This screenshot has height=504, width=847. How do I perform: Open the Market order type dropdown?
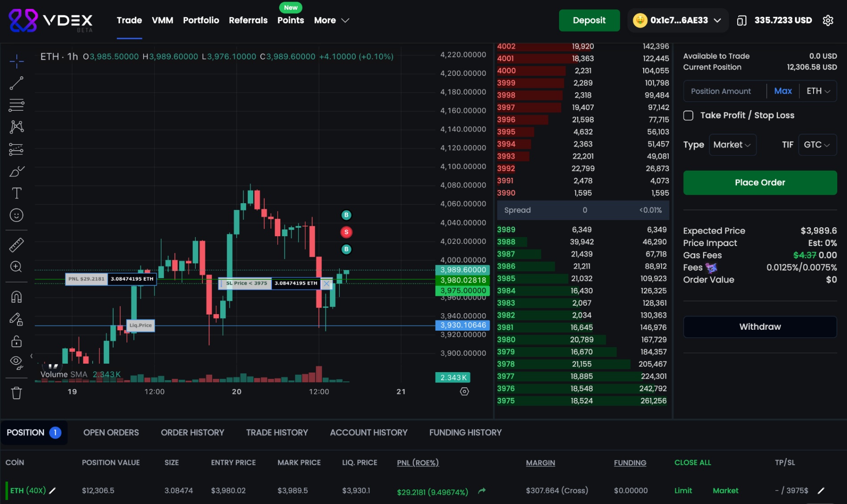pyautogui.click(x=732, y=145)
